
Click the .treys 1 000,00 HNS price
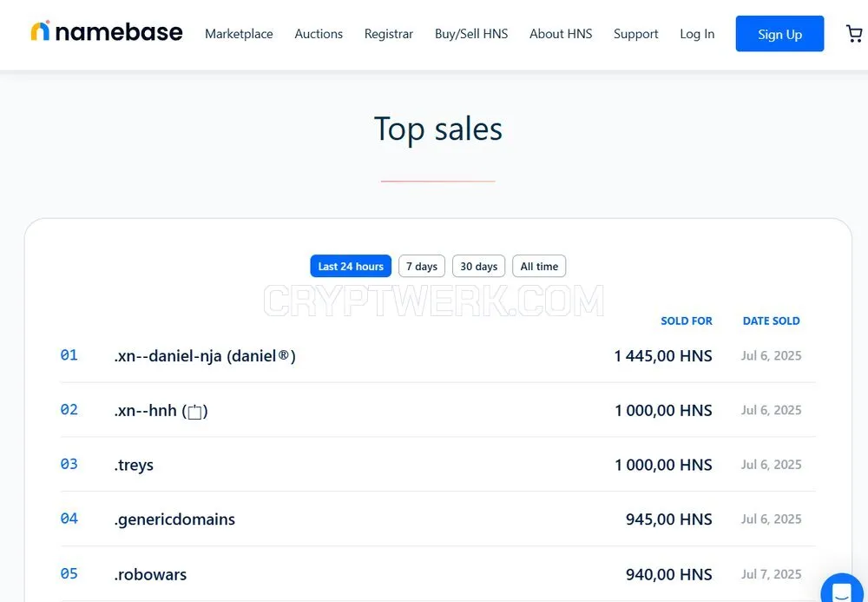coord(663,465)
